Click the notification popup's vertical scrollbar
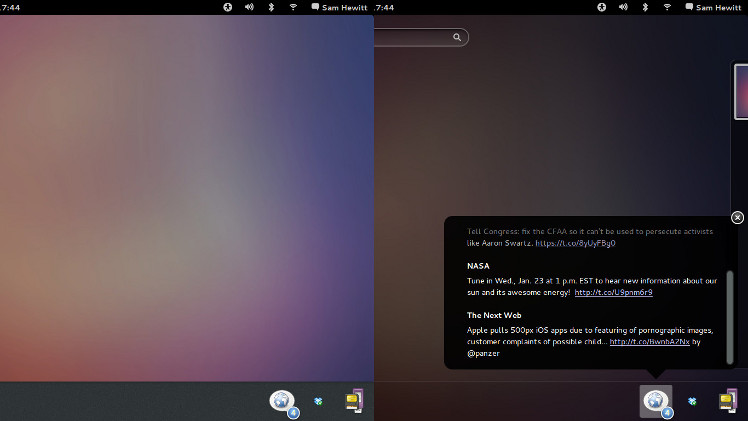This screenshot has height=421, width=748. [x=730, y=315]
